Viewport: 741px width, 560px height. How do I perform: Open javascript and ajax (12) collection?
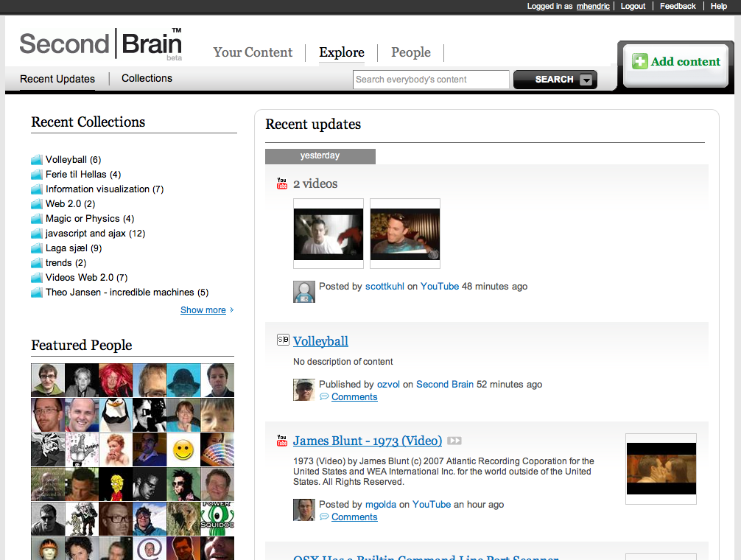pos(95,234)
